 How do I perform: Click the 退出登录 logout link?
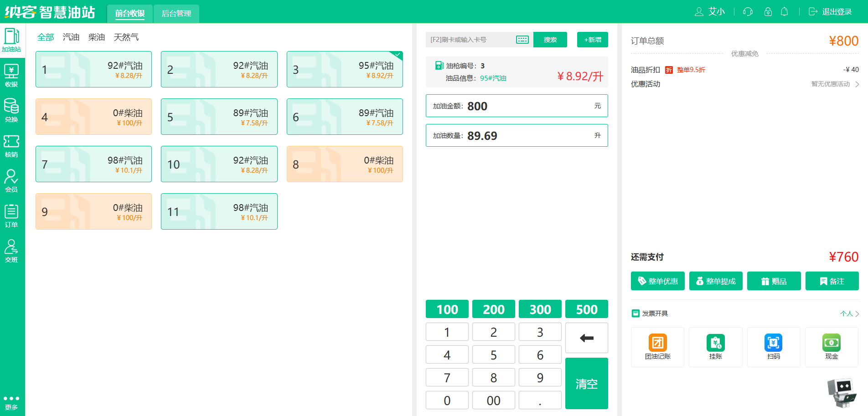831,12
